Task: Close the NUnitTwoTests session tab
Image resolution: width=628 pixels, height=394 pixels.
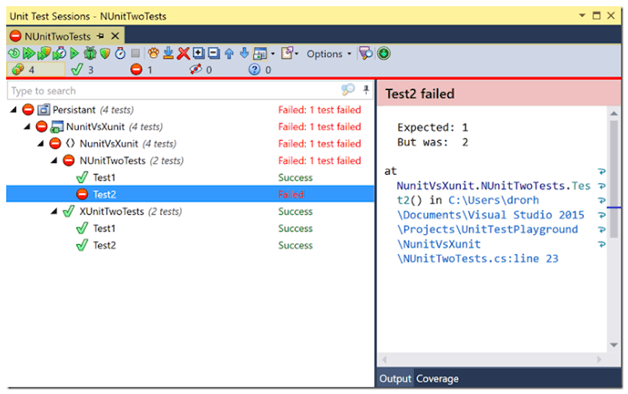Action: click(115, 36)
